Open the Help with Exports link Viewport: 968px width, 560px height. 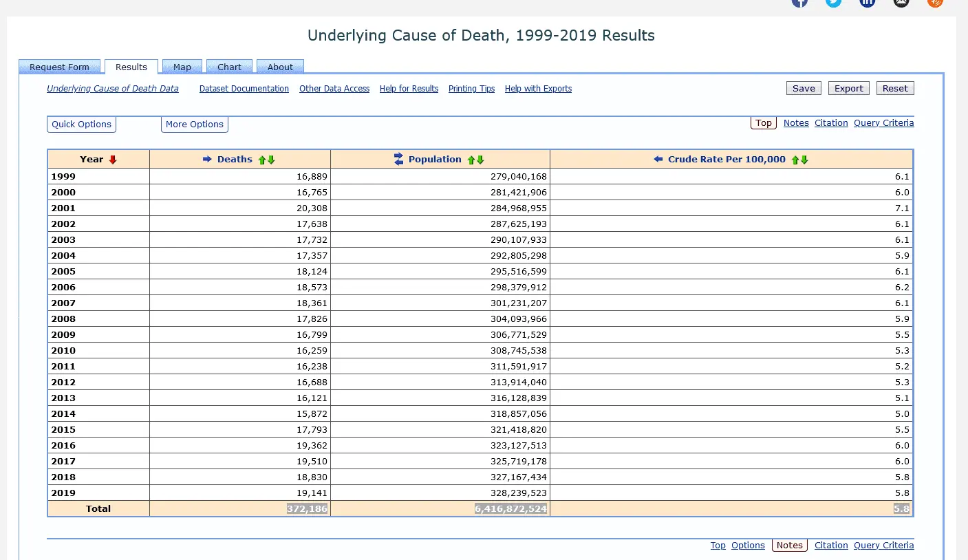pyautogui.click(x=538, y=89)
